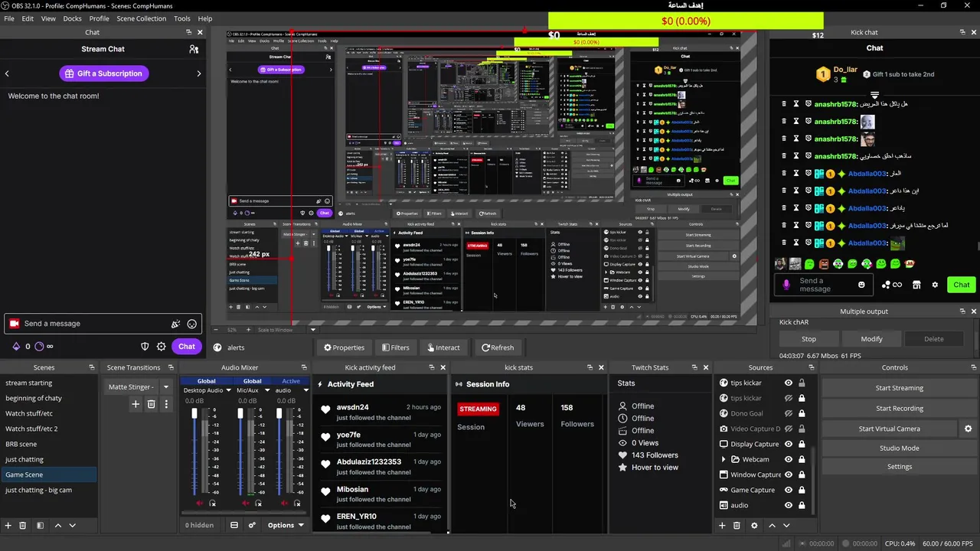This screenshot has width=980, height=551.
Task: Hide the first tips kickar source
Action: click(x=788, y=383)
